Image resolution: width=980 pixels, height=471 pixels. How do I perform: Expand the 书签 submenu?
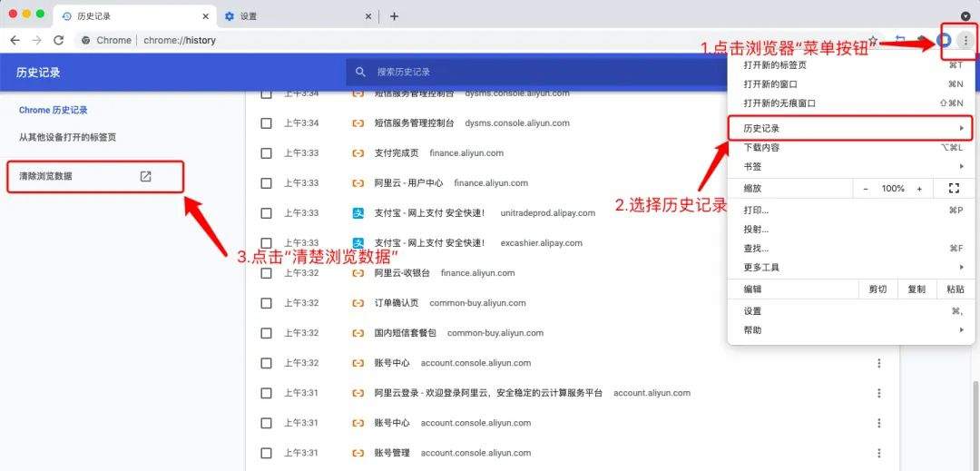(849, 167)
